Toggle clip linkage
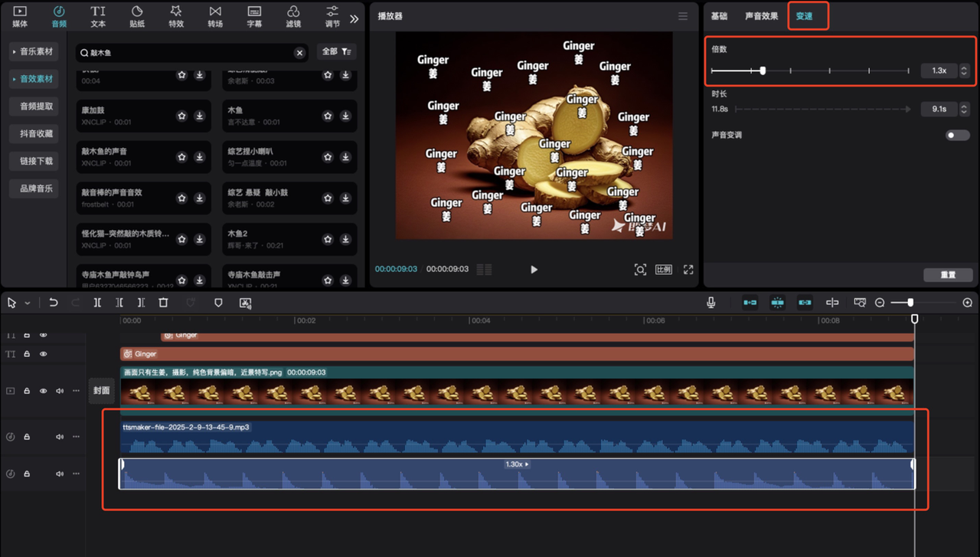The width and height of the screenshot is (980, 557). (805, 303)
